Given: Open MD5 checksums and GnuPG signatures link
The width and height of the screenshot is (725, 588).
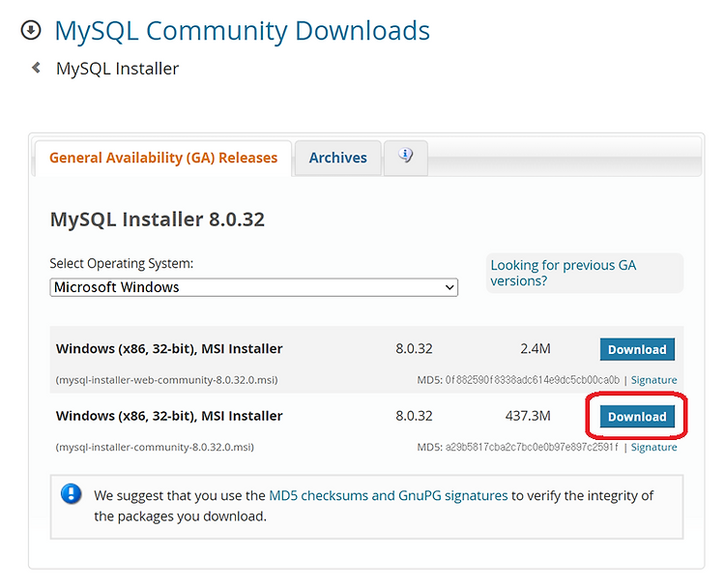Looking at the screenshot, I should (x=389, y=495).
